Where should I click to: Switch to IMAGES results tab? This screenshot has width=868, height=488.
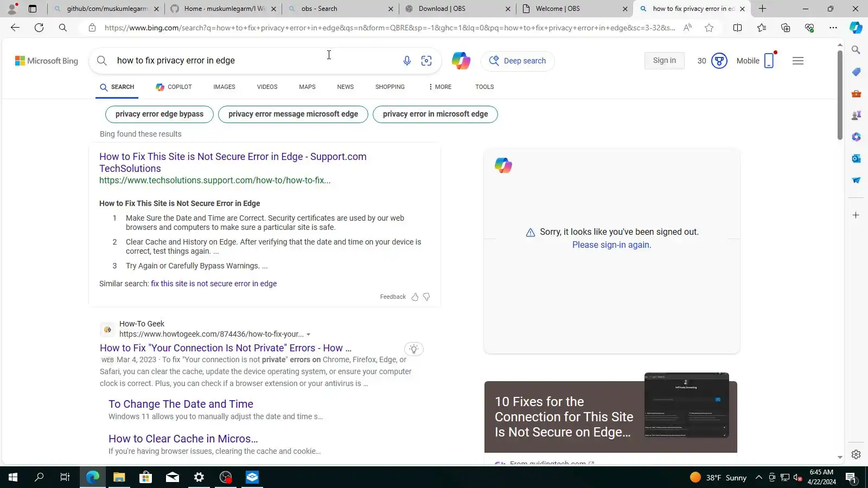(x=224, y=87)
